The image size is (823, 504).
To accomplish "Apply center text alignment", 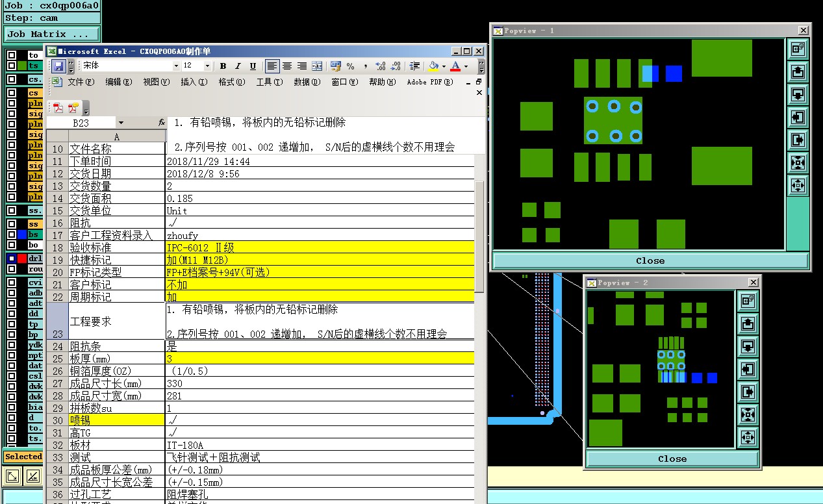I will (287, 66).
